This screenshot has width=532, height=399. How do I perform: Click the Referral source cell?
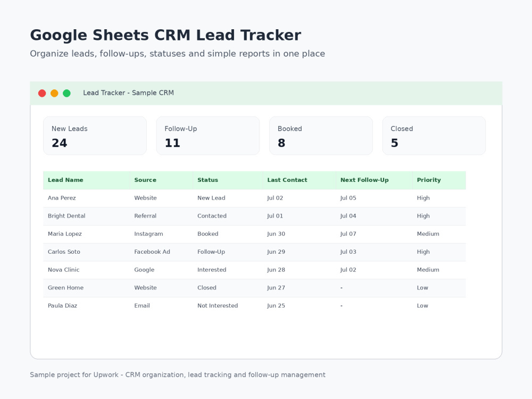coord(162,216)
